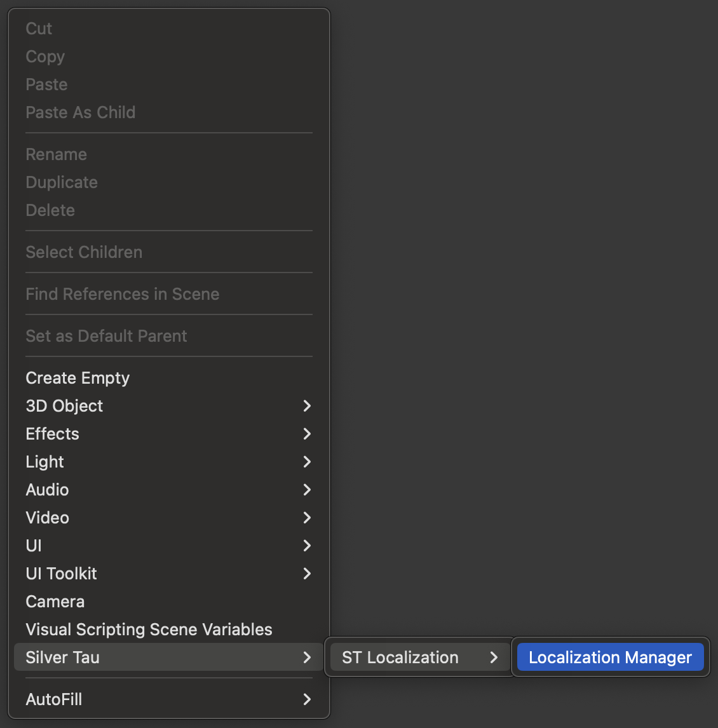This screenshot has width=718, height=728.
Task: Open the Video submenu
Action: (x=48, y=518)
